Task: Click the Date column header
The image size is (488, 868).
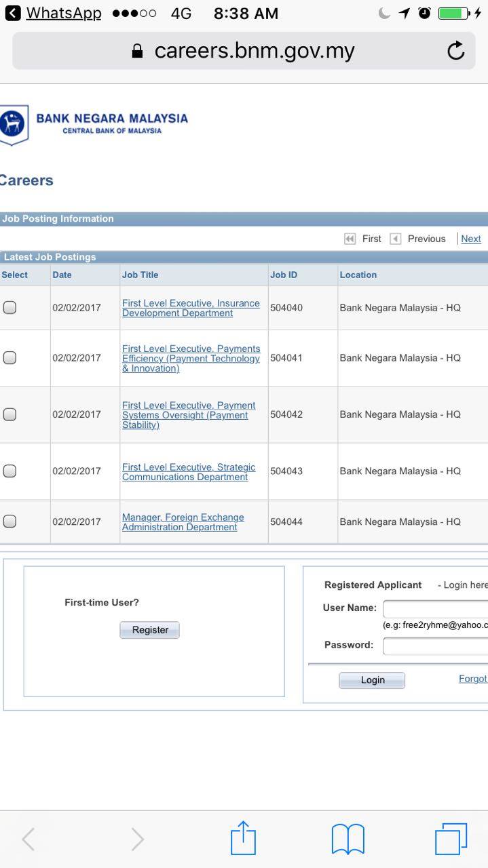Action: [62, 275]
